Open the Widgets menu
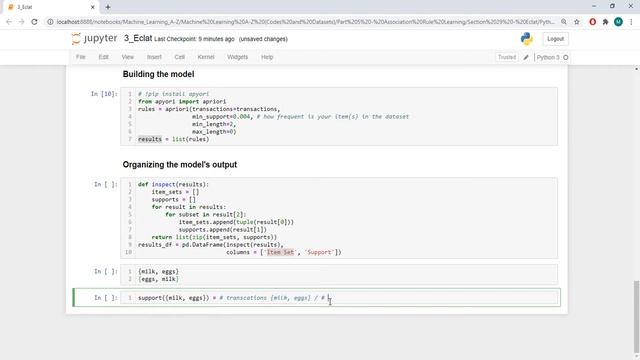640x360 pixels. point(238,57)
